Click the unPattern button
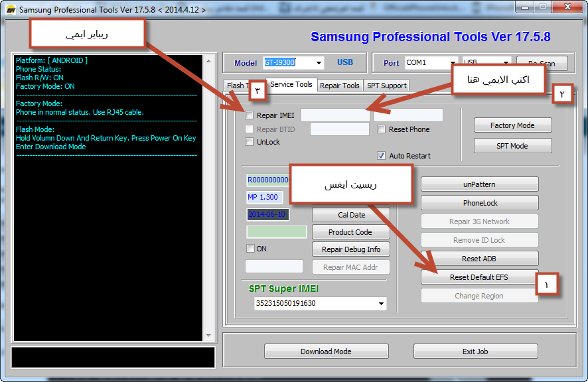This screenshot has width=588, height=382. 479,184
